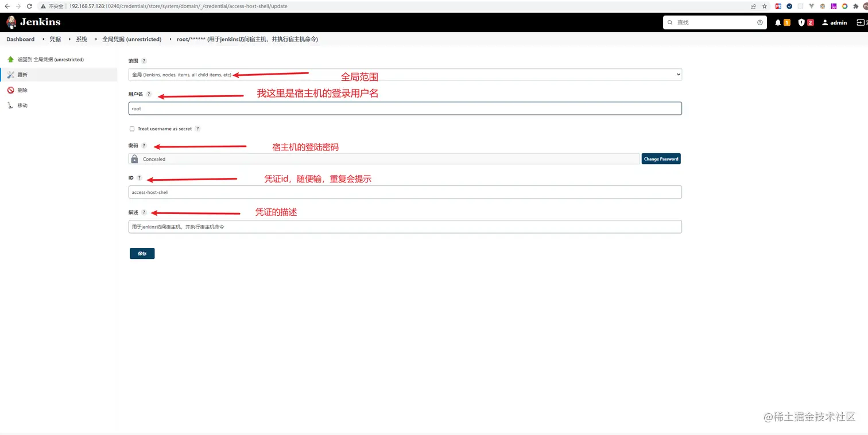Open the 范围 scope dropdown
This screenshot has width=868, height=435.
pyautogui.click(x=405, y=75)
